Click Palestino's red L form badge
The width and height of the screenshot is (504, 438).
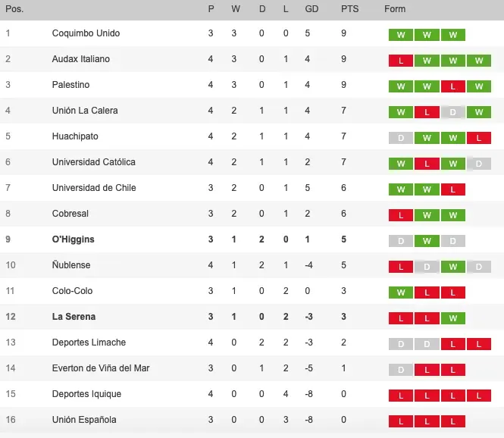tap(452, 86)
